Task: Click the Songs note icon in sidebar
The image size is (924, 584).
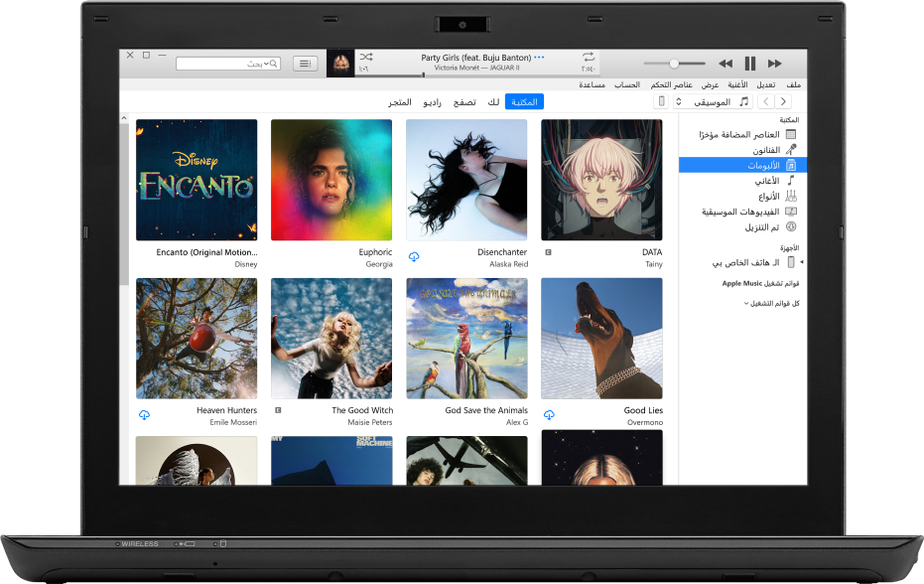Action: (791, 182)
